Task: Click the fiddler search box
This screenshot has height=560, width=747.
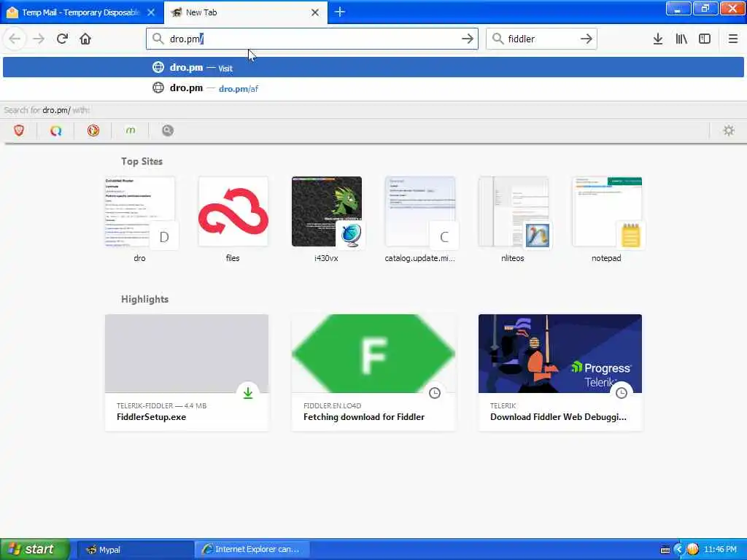Action: pyautogui.click(x=541, y=39)
